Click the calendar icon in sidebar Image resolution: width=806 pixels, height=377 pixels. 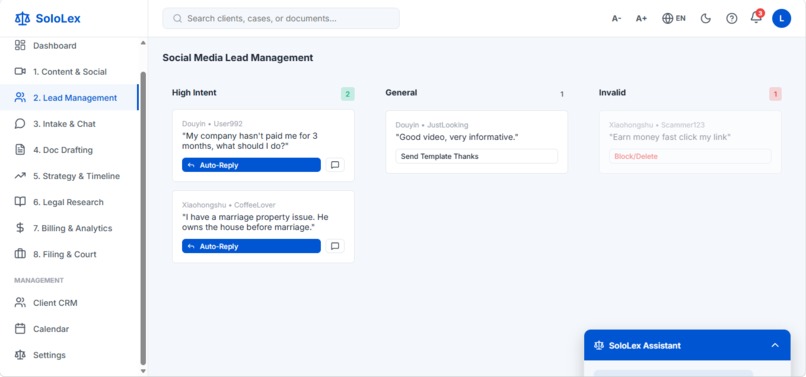[20, 329]
